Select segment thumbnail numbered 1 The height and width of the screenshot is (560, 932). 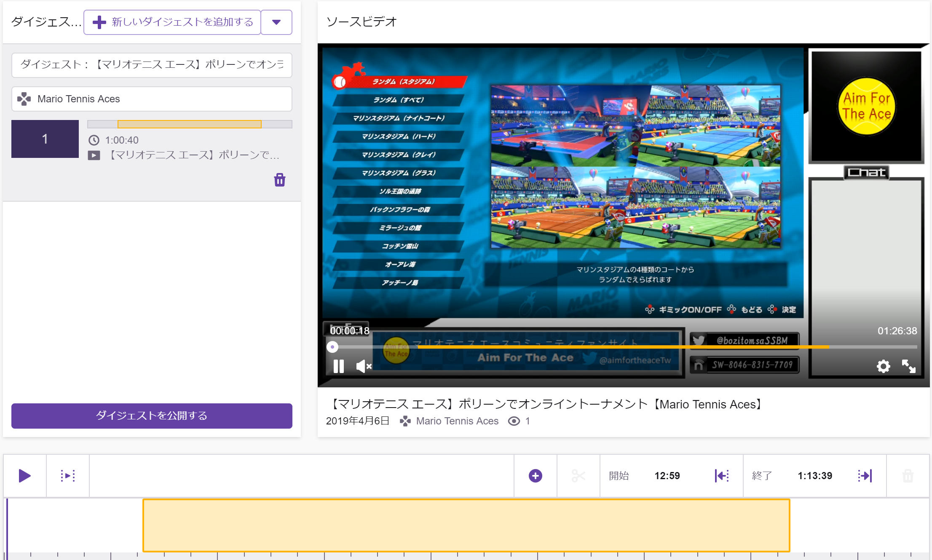tap(45, 139)
